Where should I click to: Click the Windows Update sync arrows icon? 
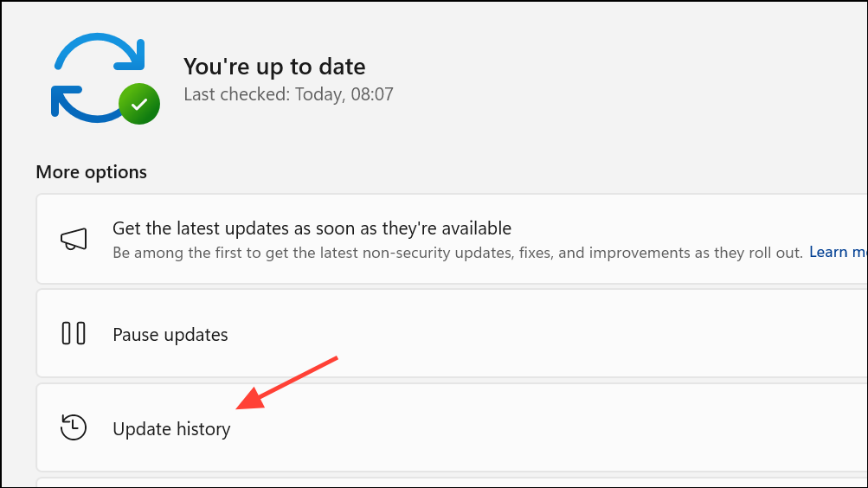coord(106,78)
